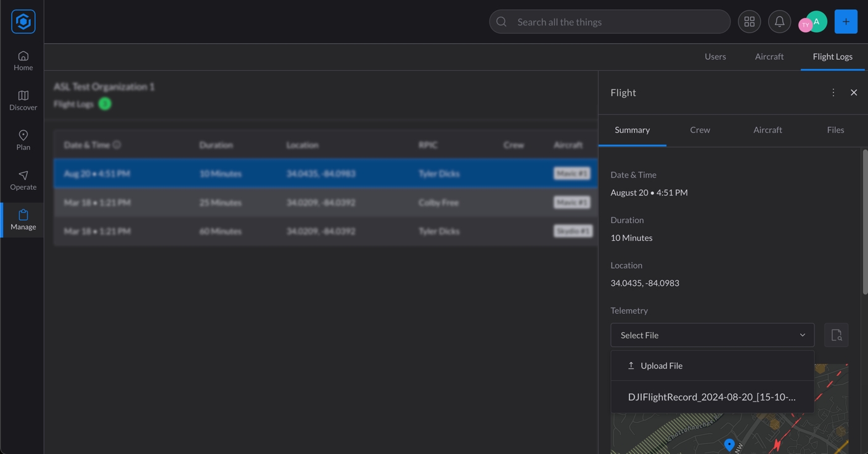868x454 pixels.
Task: Click the Crew column header
Action: (x=514, y=145)
